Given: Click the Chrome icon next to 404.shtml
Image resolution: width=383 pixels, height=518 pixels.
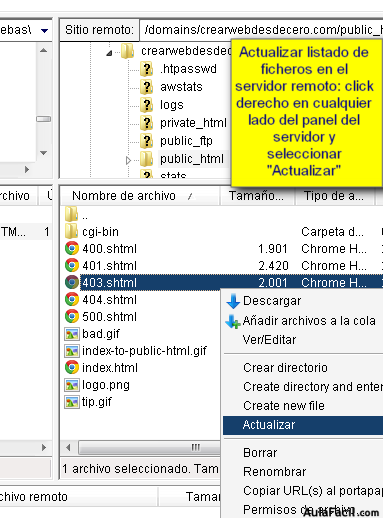Looking at the screenshot, I should coord(72,299).
